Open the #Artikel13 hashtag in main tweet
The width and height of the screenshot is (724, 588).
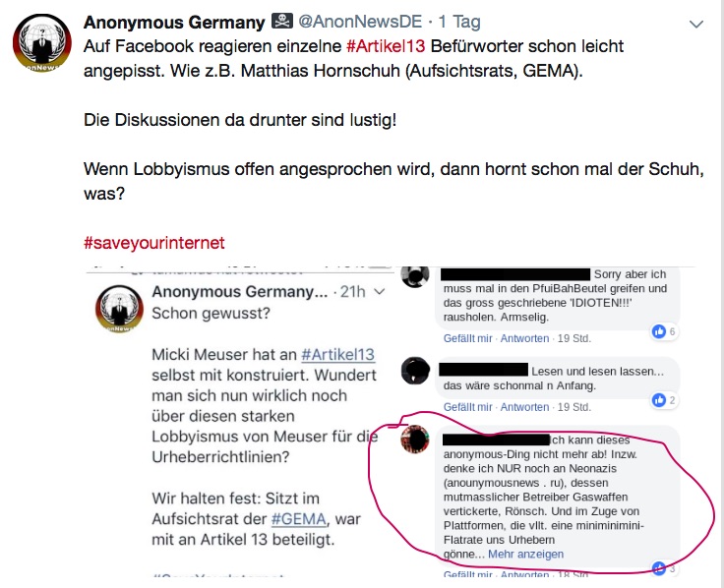386,46
